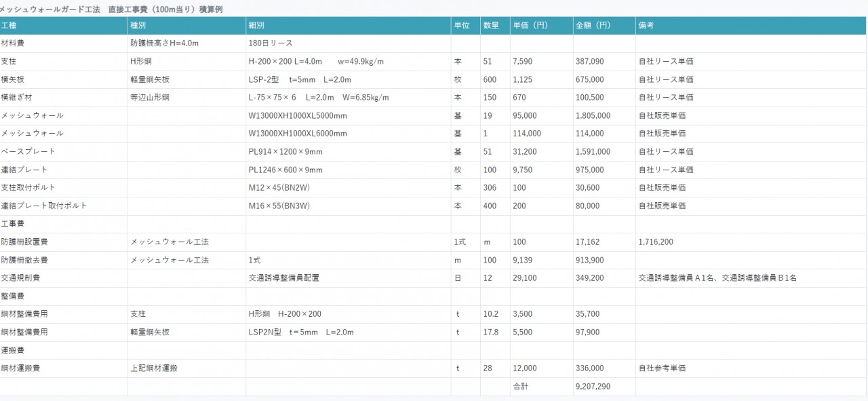Click the LSP2N型 t=5mm L=2.0m cell
868x401 pixels.
tap(301, 332)
